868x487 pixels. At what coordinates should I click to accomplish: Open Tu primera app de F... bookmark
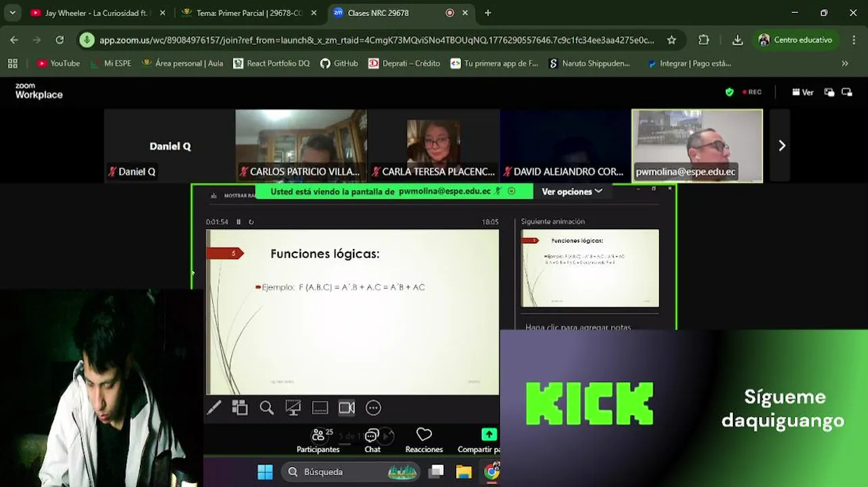(x=494, y=64)
